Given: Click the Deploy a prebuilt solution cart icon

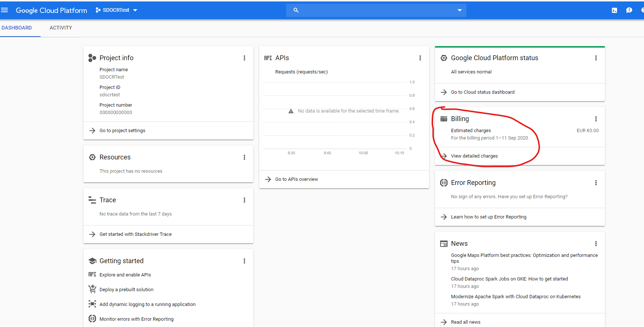Looking at the screenshot, I should tap(92, 289).
